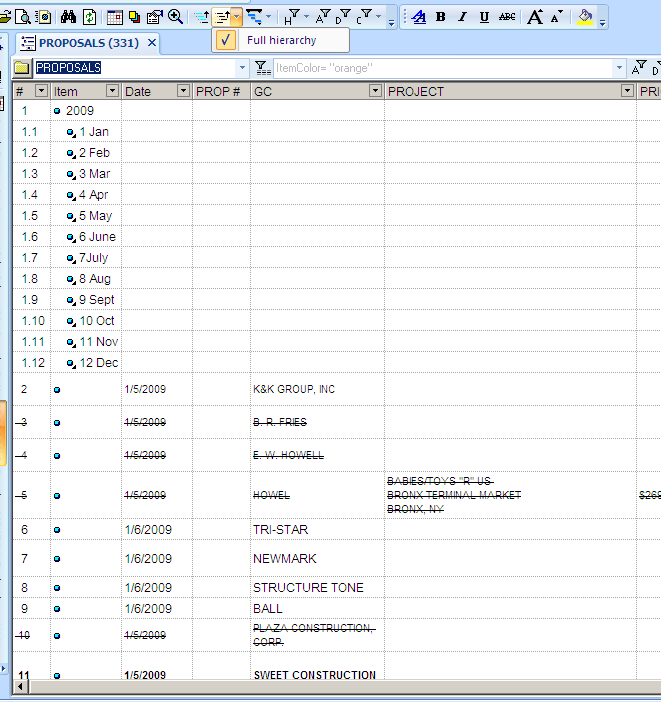Click the source filter funnel icon beside the filter box
The height and width of the screenshot is (702, 661).
pyautogui.click(x=262, y=68)
